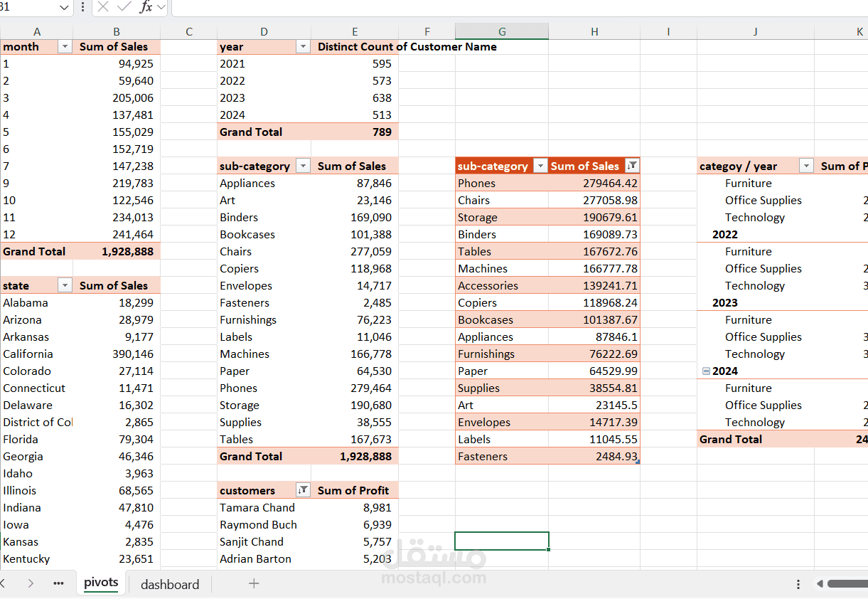
Task: Click the next sheet arrow icon
Action: pos(31,583)
